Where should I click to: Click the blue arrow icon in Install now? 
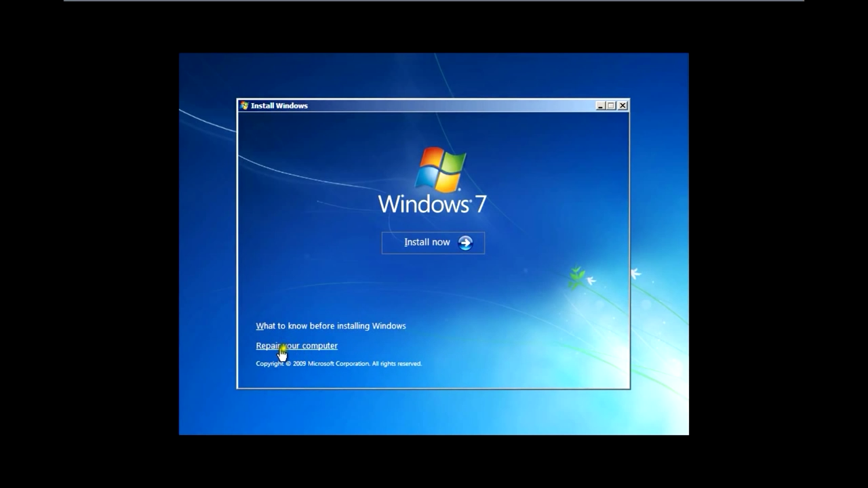[x=465, y=243]
